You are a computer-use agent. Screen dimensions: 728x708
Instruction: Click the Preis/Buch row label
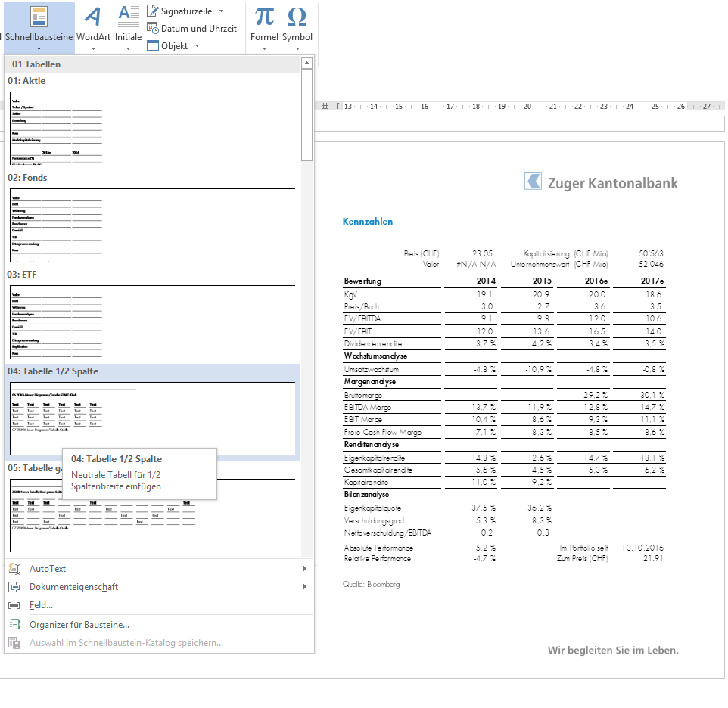click(x=361, y=306)
